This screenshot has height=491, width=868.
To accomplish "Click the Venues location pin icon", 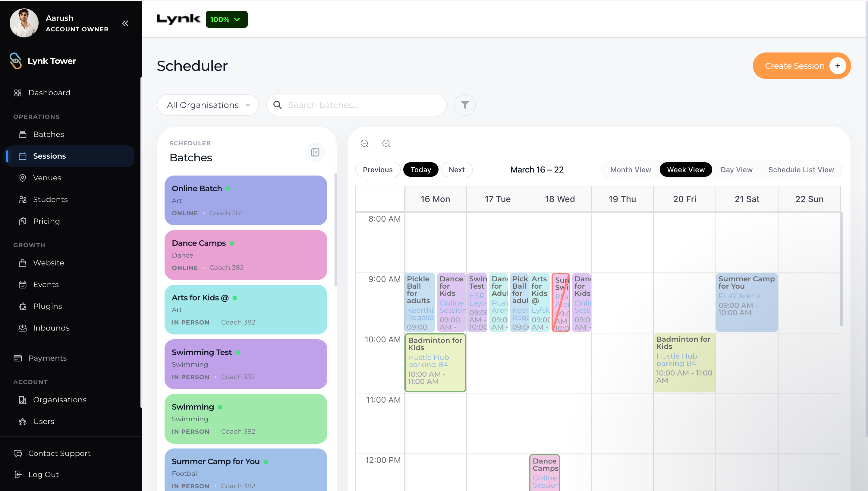I will click(23, 178).
